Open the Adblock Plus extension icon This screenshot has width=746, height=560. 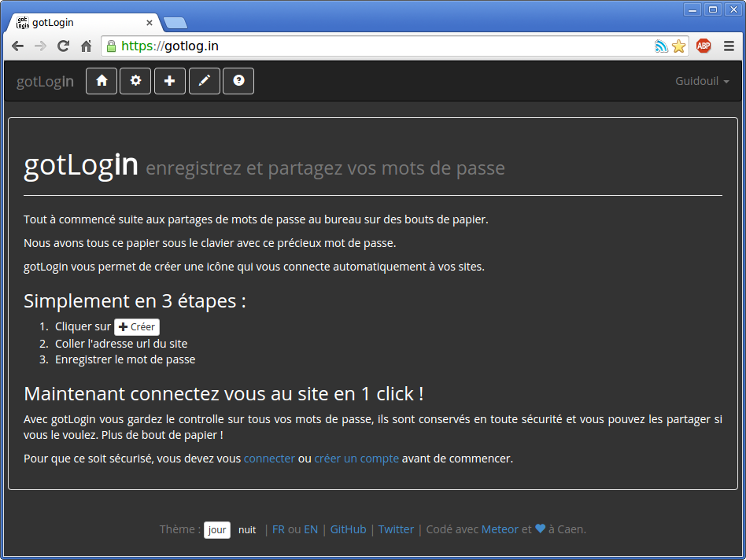pyautogui.click(x=704, y=46)
